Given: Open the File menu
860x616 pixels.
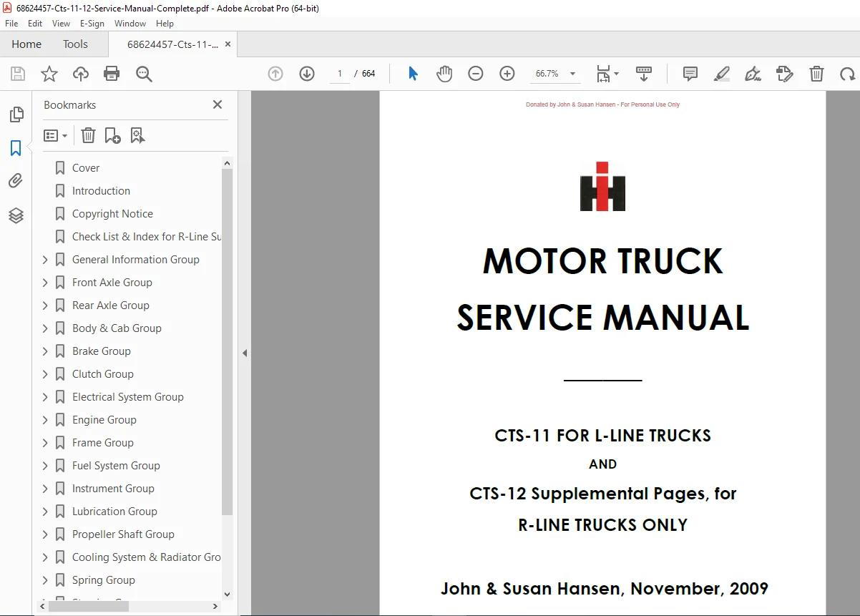Looking at the screenshot, I should point(11,24).
